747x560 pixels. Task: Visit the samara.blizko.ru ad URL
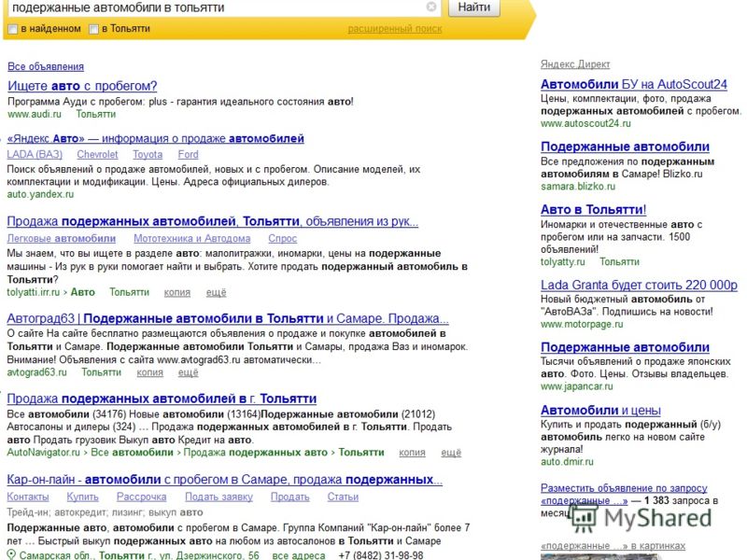coord(578,187)
